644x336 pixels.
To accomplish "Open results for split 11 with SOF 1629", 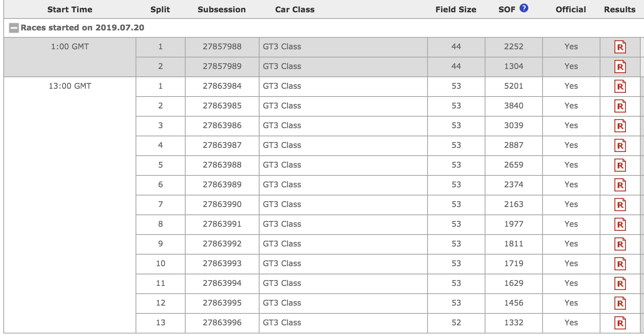I will [620, 284].
